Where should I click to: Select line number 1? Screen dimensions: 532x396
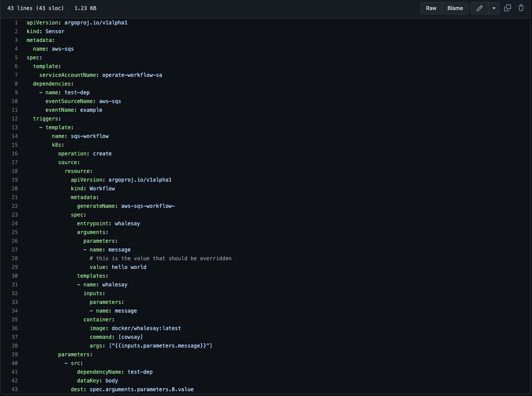16,23
